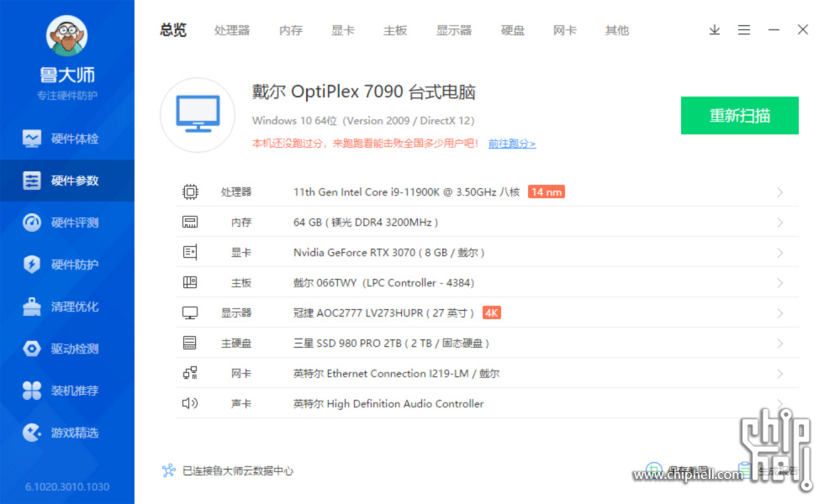Screen dimensions: 824x504
Task: Open 硬件体检 in the sidebar
Action: [x=67, y=139]
